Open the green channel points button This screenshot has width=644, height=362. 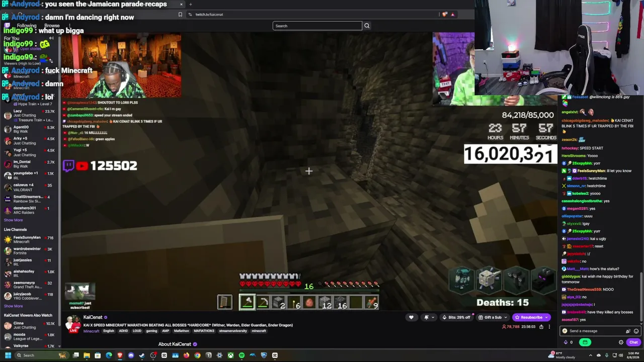pos(585,342)
